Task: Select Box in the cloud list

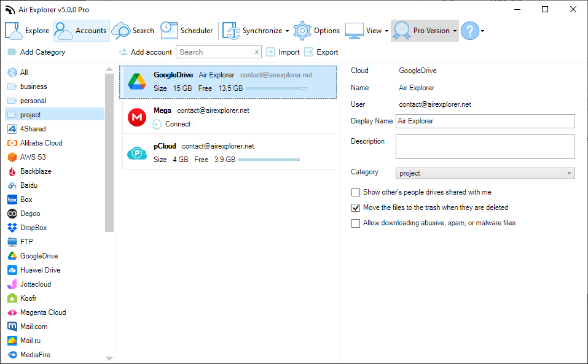Action: (55, 199)
